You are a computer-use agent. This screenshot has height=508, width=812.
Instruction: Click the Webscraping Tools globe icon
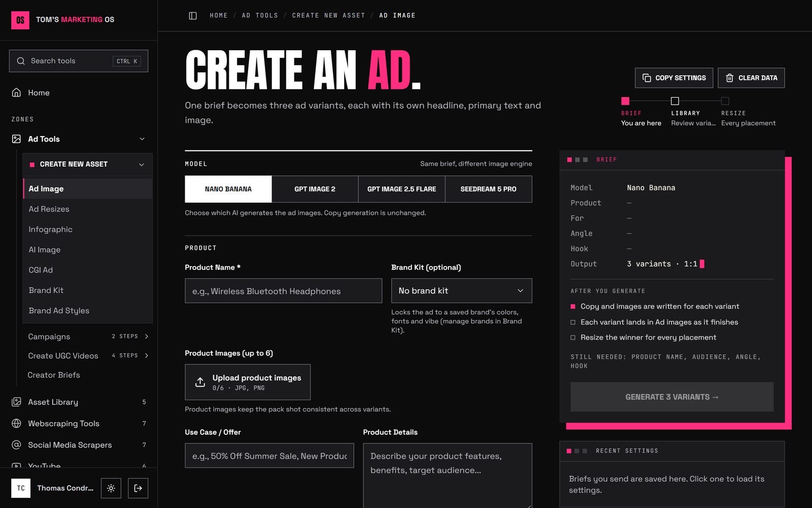coord(16,423)
